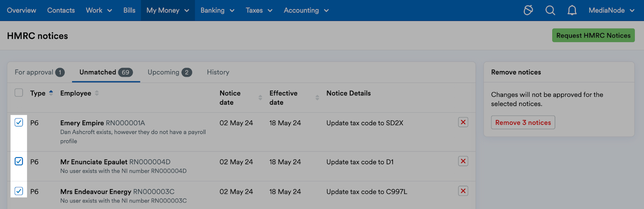Select the Unmatched tab
644x209 pixels.
click(x=106, y=72)
